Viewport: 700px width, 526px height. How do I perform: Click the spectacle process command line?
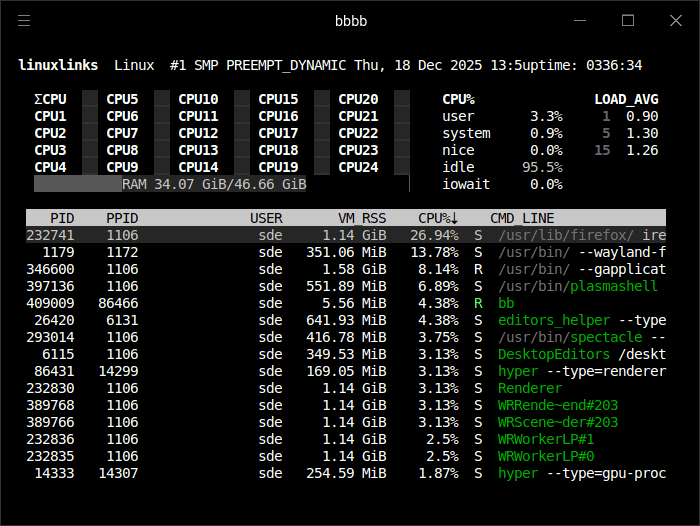(572, 337)
